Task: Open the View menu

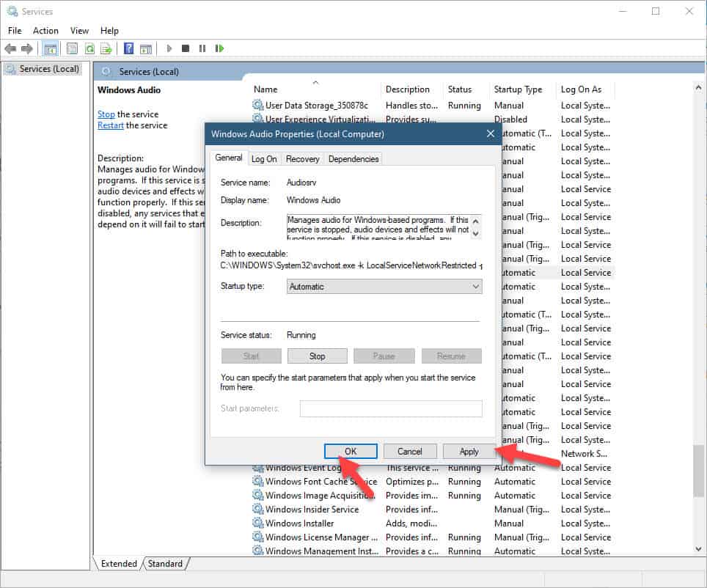Action: click(x=79, y=31)
